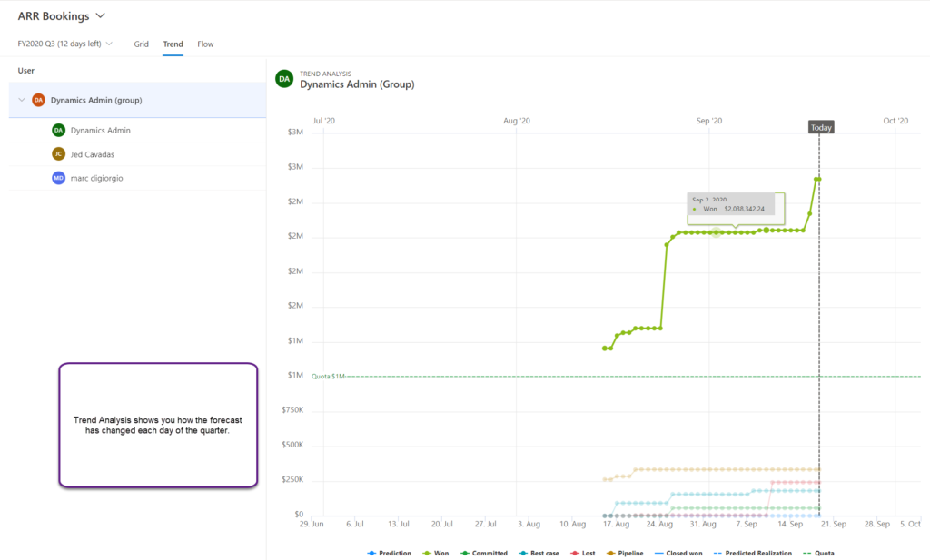Image resolution: width=930 pixels, height=560 pixels.
Task: Switch to the Grid tab
Action: tap(141, 44)
